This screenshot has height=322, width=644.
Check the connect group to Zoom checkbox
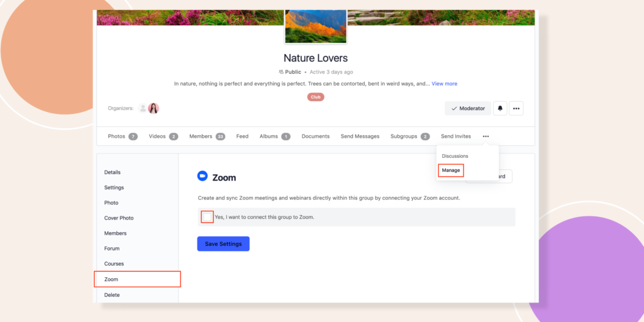tap(207, 217)
